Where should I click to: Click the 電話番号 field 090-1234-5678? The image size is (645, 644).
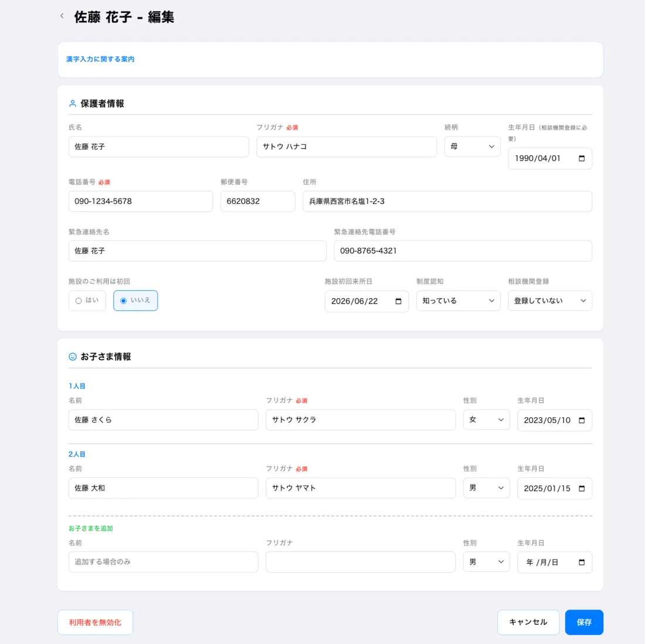coord(141,202)
